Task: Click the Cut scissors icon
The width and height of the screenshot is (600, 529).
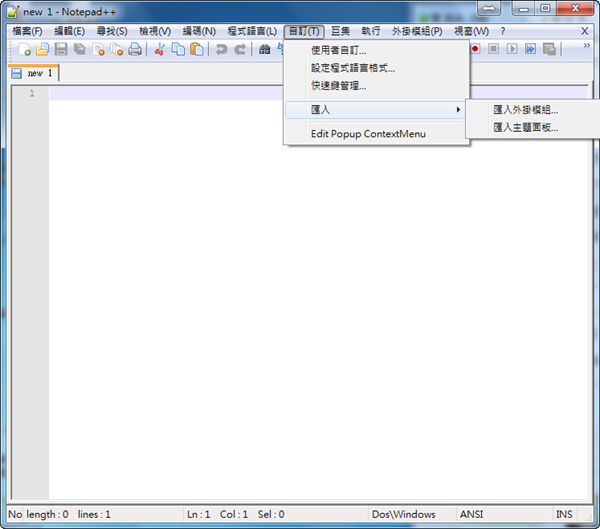Action: (x=160, y=49)
